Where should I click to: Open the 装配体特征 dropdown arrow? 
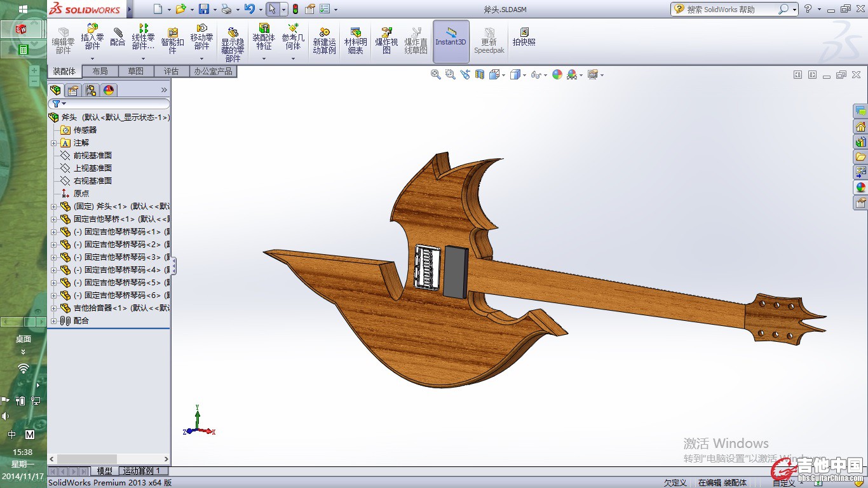(264, 58)
